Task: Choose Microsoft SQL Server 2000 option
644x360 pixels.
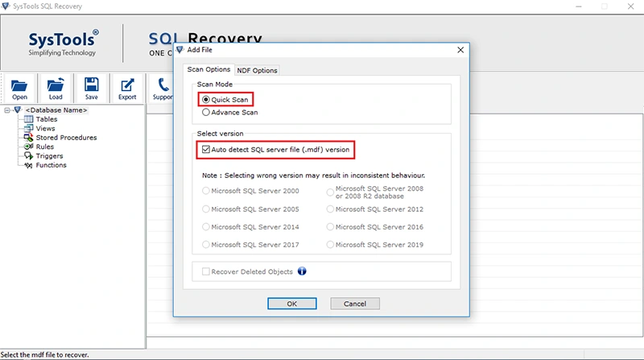Action: [x=206, y=191]
